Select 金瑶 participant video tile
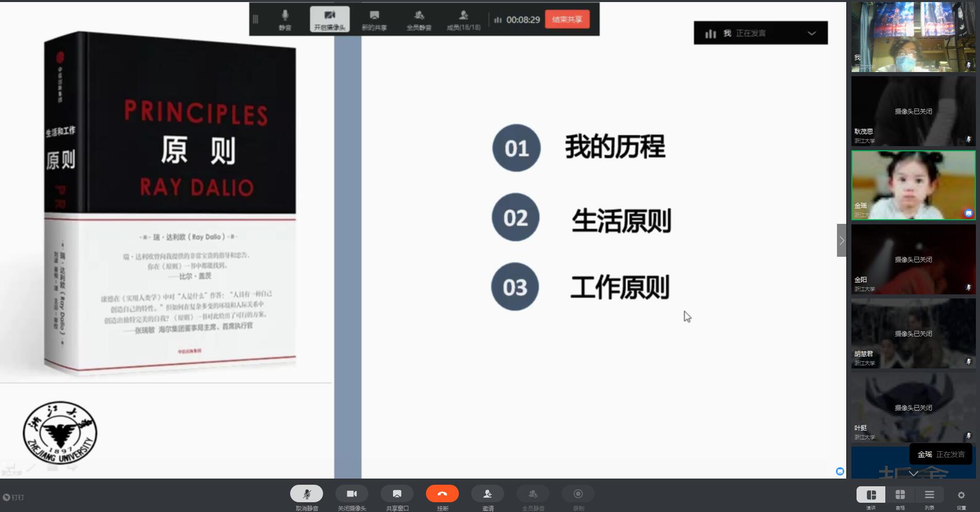 914,185
